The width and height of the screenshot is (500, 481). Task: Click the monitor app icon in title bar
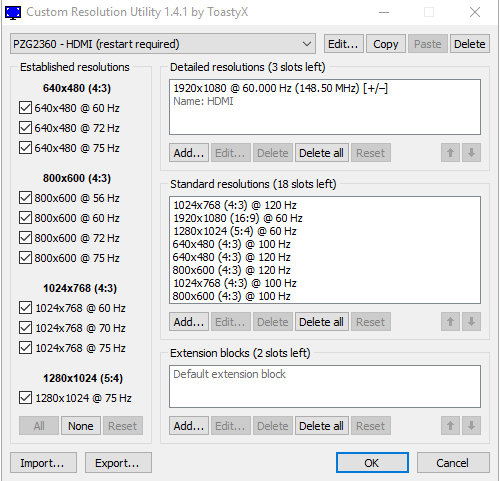click(13, 12)
